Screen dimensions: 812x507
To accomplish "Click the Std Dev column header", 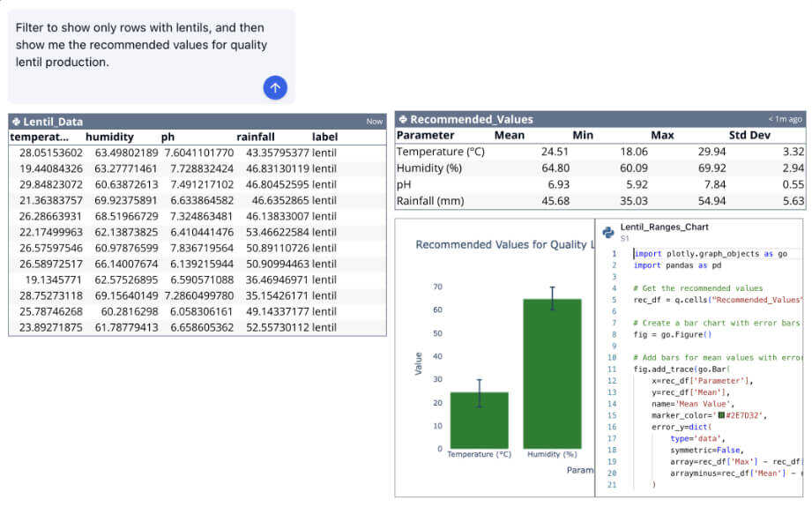I will pyautogui.click(x=749, y=135).
